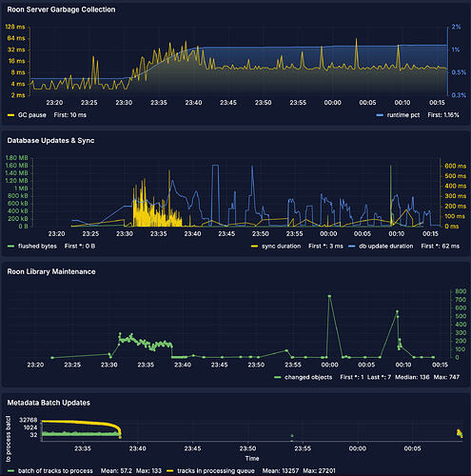Click the 800 axis label in Library Maintenance
The image size is (471, 476).
tap(461, 291)
